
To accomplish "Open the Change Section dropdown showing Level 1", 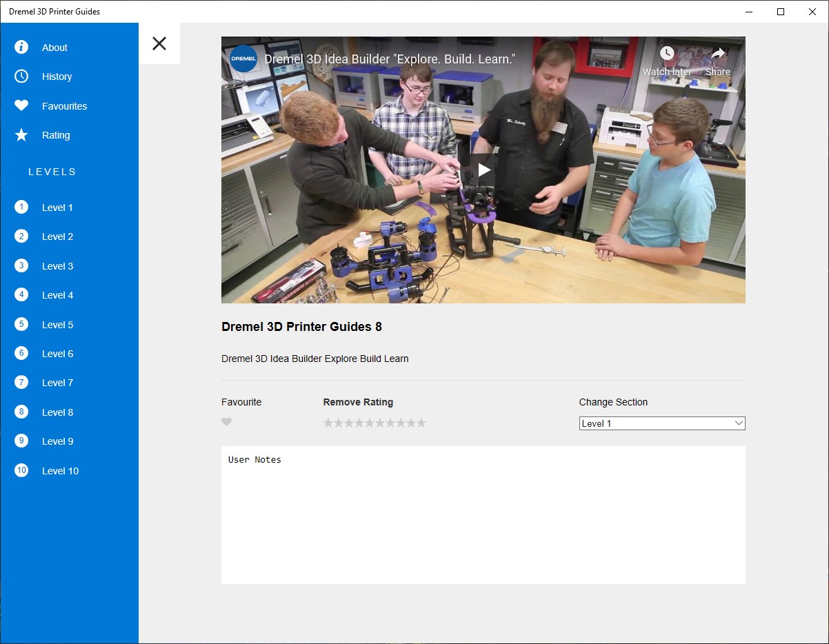I will tap(662, 423).
